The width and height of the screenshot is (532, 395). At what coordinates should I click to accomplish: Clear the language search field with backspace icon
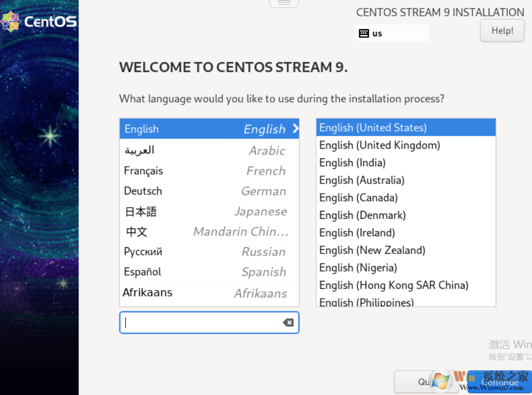click(x=288, y=322)
